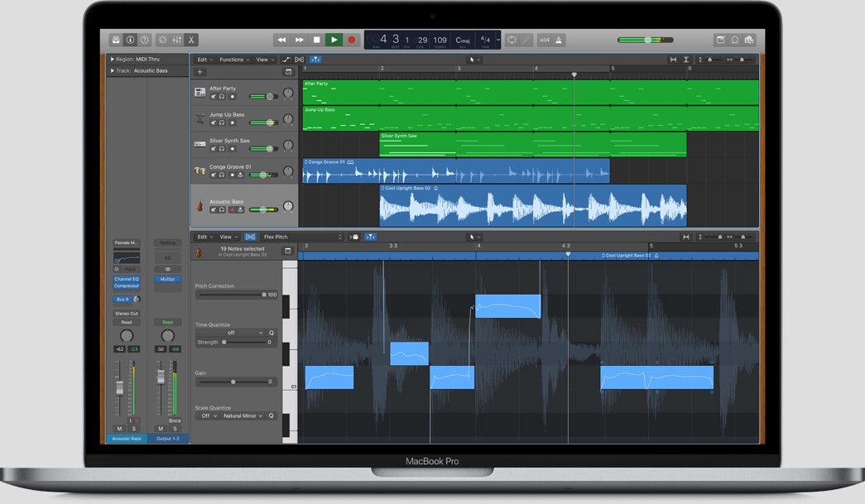Select the After Party drum machine icon

pos(199,92)
